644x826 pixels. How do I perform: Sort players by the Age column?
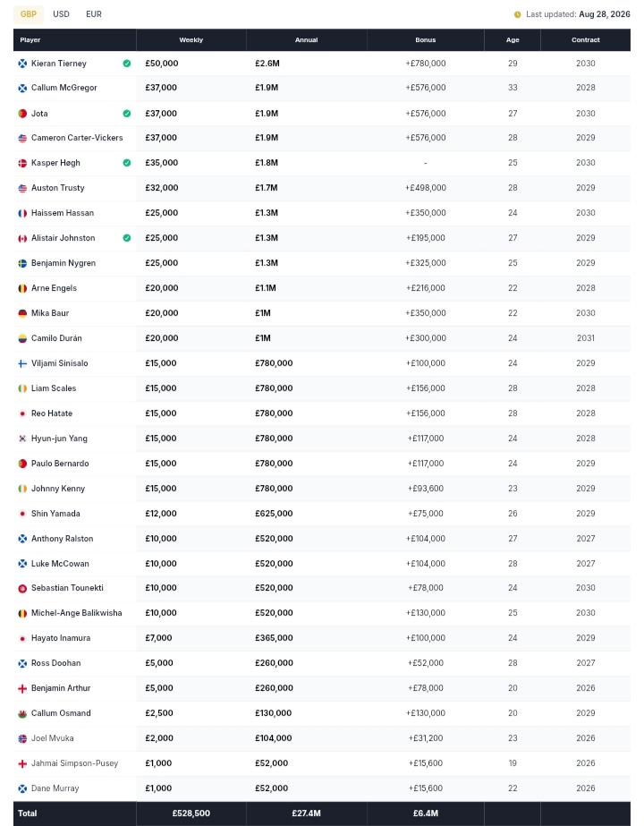(513, 40)
